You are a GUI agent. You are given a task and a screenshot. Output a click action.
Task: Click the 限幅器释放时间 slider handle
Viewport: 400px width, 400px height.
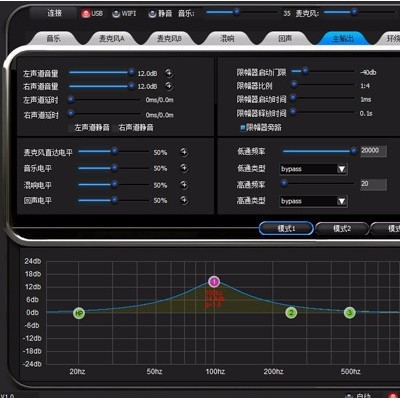(x=293, y=112)
